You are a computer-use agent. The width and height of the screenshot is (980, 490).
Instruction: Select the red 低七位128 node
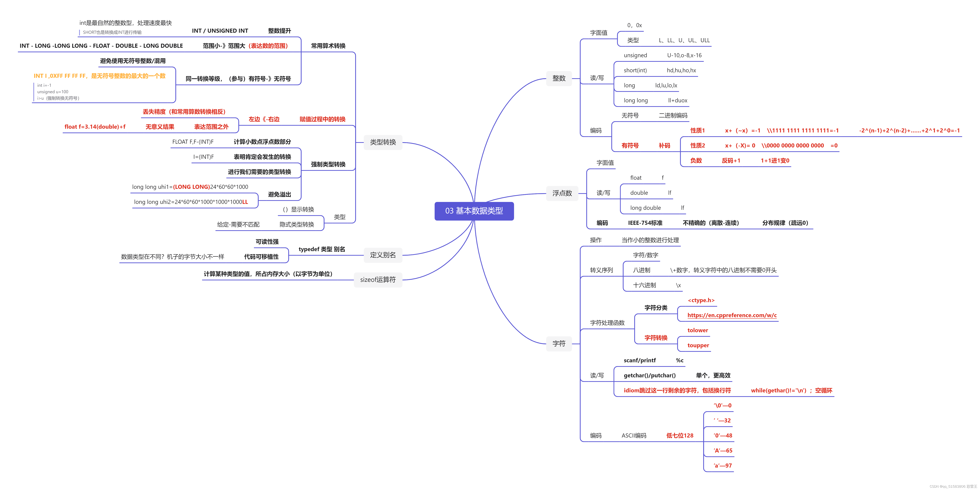coord(679,436)
